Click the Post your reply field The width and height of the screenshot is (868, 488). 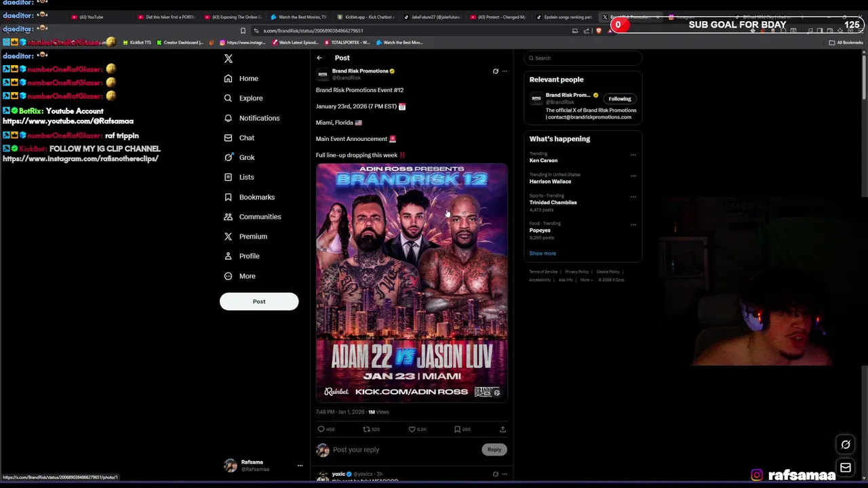click(406, 449)
